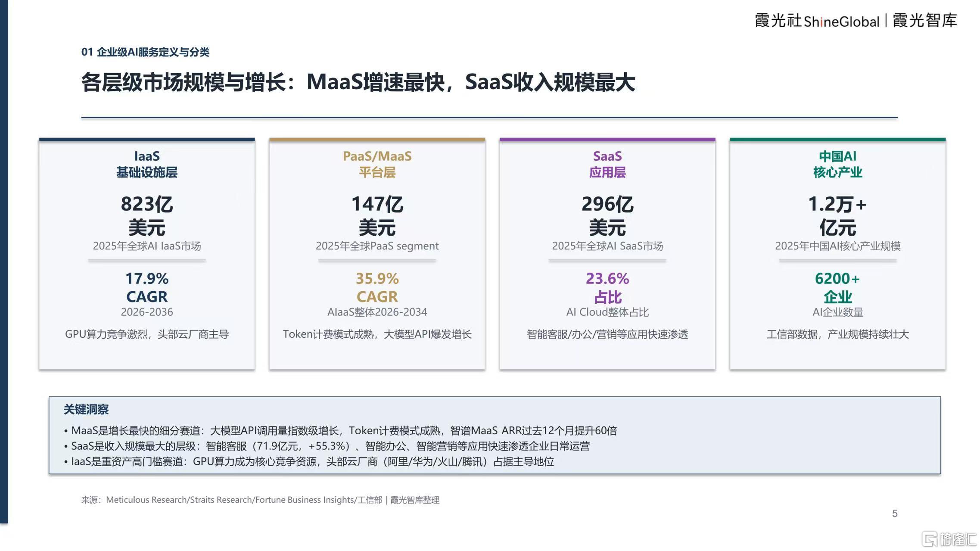Select the 35.9% CAGR value

coord(377,287)
